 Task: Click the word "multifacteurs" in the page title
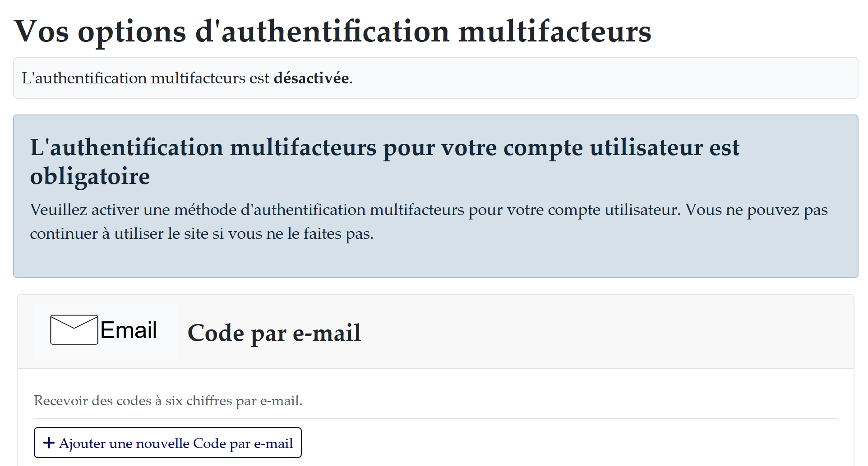(x=554, y=32)
